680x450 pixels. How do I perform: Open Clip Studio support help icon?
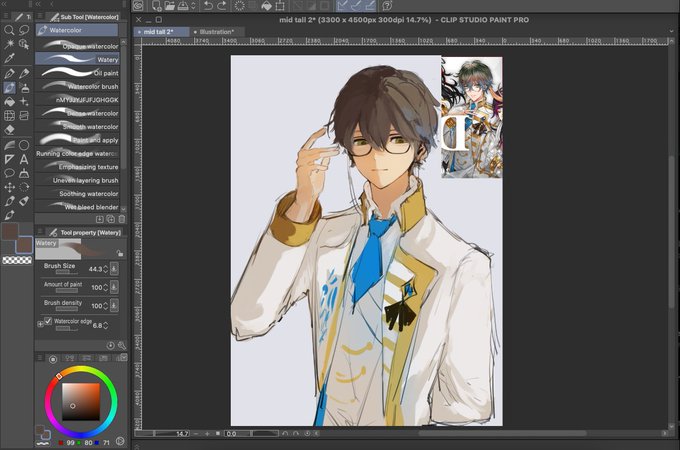pos(387,6)
